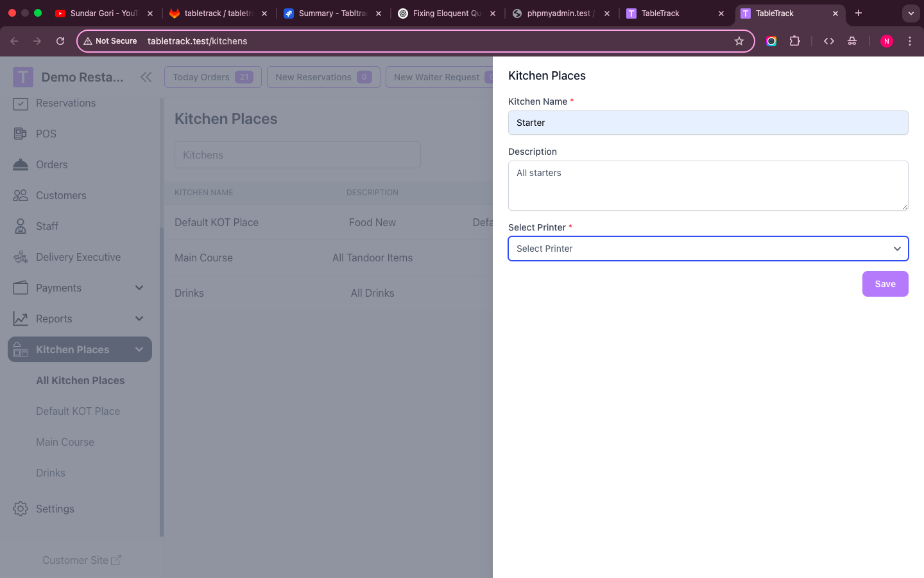Select the Delivery Executive scooter icon
Screen dimensions: 924x578
click(x=20, y=257)
